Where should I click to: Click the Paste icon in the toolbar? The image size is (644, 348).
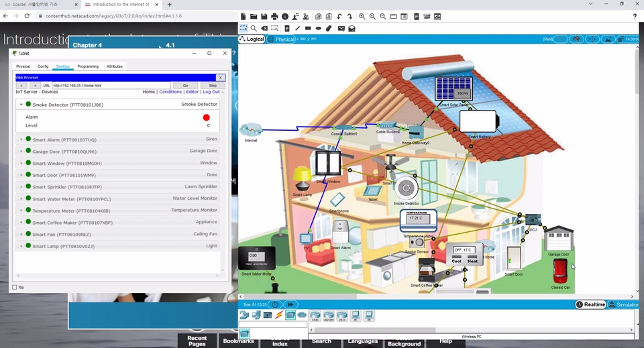[329, 16]
